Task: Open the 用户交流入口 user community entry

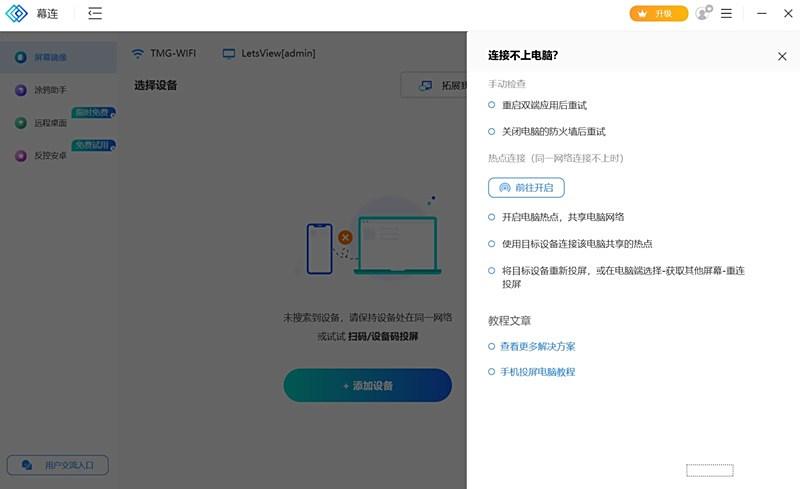Action: 58,465
